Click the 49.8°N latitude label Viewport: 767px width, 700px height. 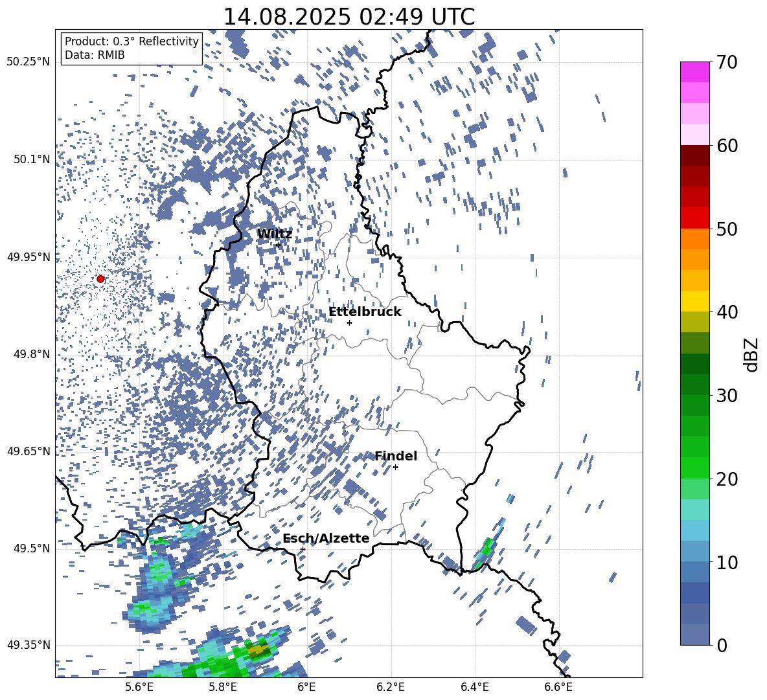click(x=32, y=354)
